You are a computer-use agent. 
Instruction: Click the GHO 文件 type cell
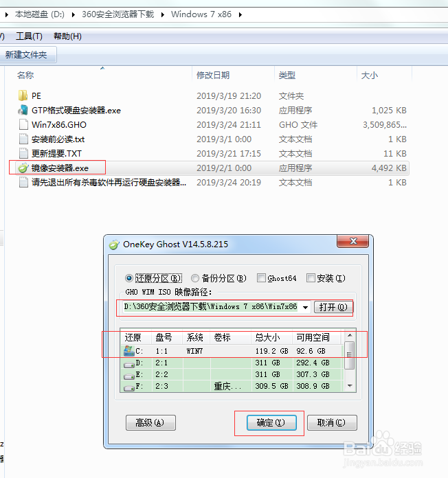[298, 125]
